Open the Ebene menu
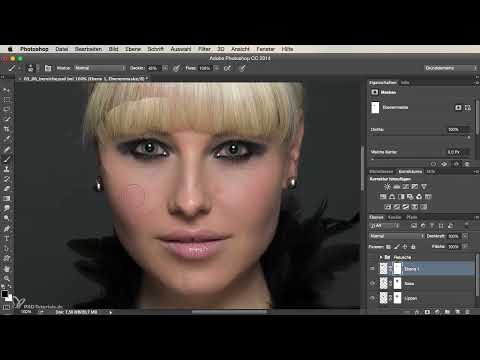 (133, 49)
